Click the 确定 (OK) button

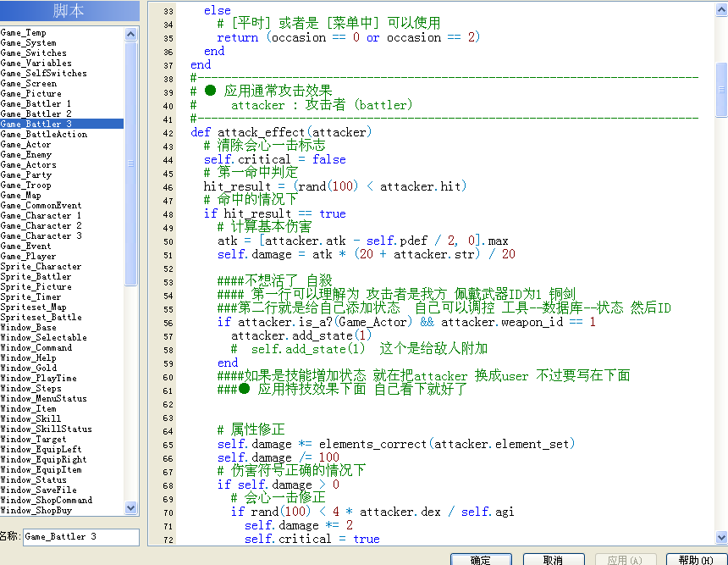[481, 559]
